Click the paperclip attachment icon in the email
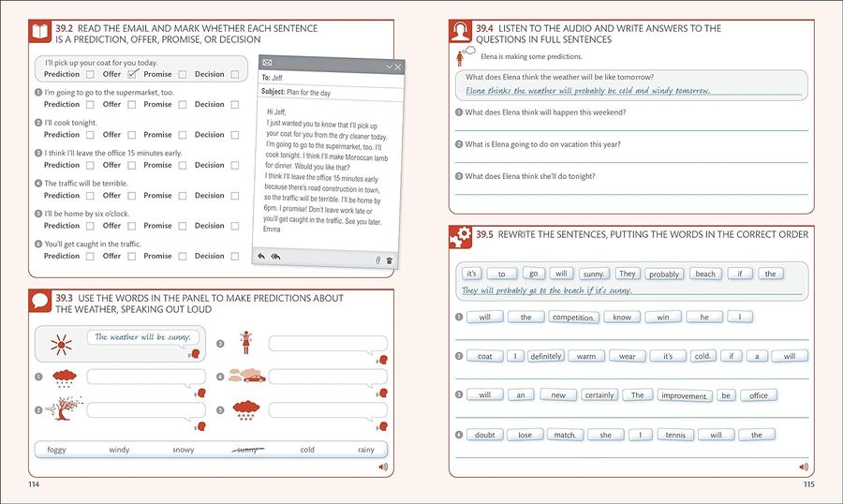The image size is (843, 504). point(378,260)
